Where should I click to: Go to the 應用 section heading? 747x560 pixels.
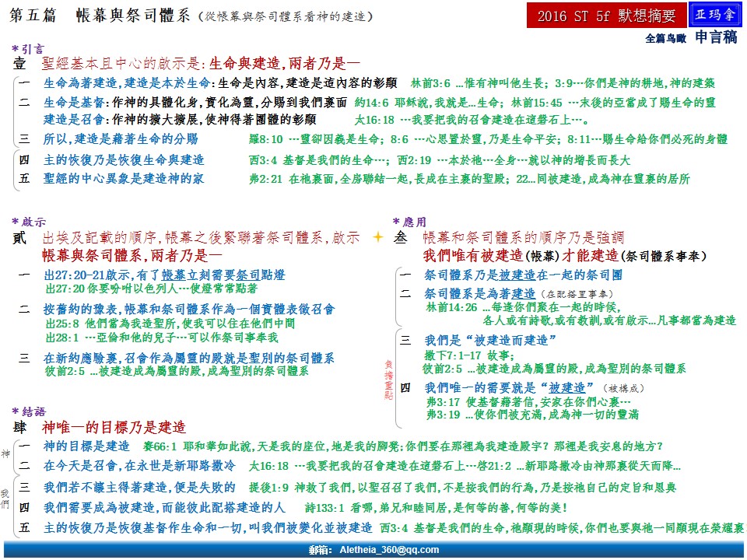click(x=412, y=222)
